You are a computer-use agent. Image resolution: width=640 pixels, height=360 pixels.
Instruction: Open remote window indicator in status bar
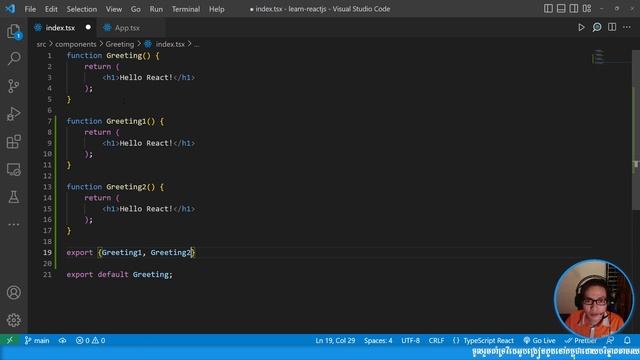[9, 340]
